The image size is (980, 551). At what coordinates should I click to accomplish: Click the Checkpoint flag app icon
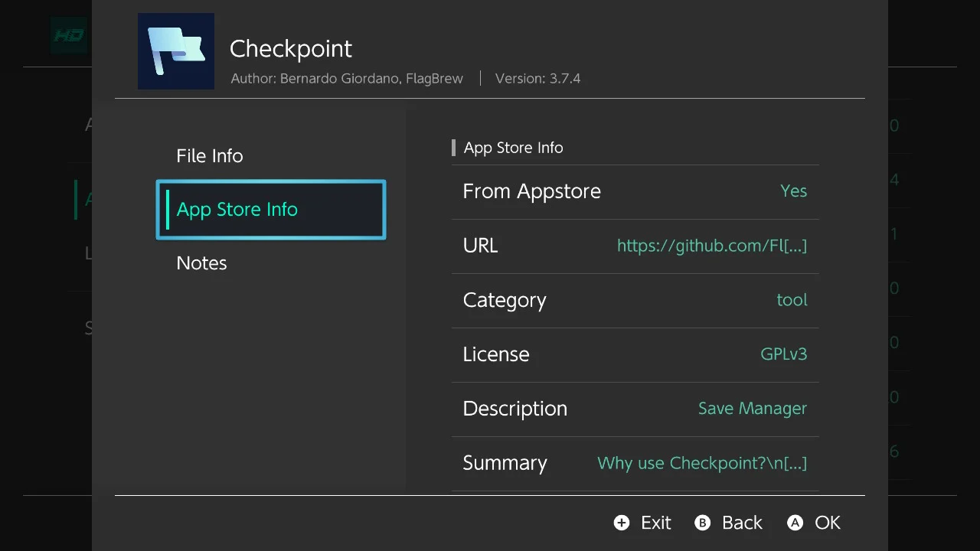[176, 51]
